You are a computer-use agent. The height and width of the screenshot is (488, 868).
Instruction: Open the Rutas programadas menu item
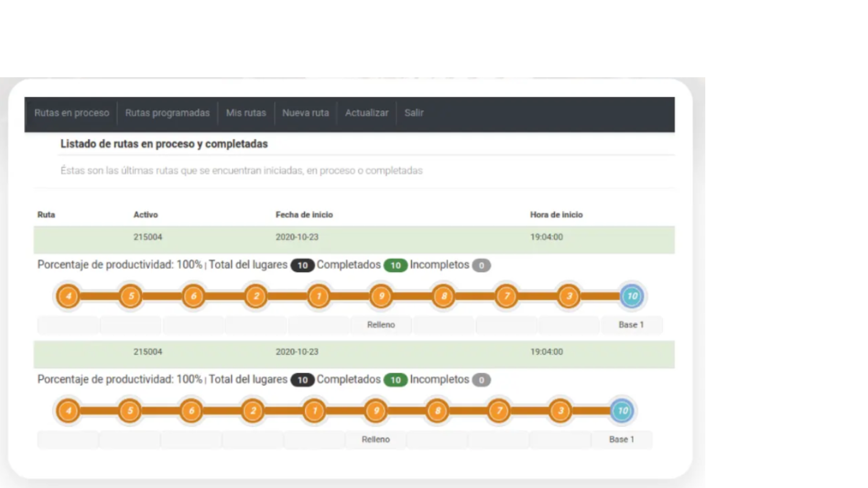pos(167,113)
